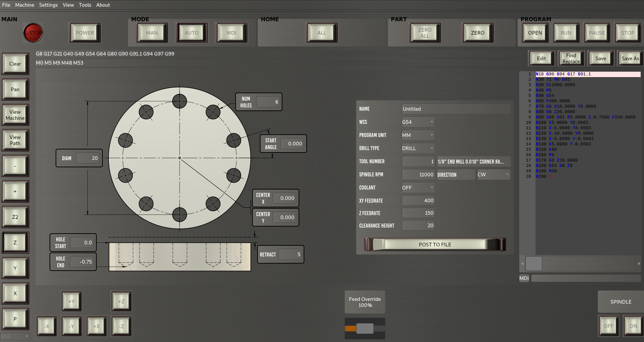Turn spindle OFF
This screenshot has width=644, height=342.
point(609,326)
